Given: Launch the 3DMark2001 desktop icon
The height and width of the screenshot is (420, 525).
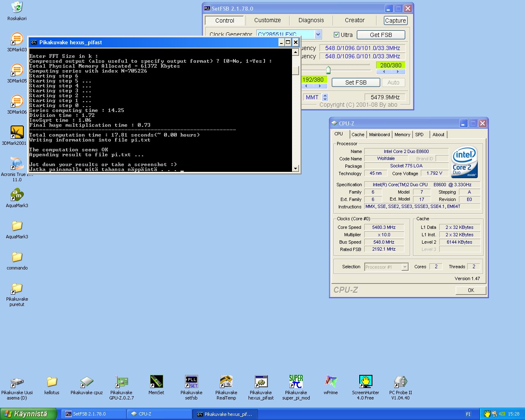Looking at the screenshot, I should 17,136.
